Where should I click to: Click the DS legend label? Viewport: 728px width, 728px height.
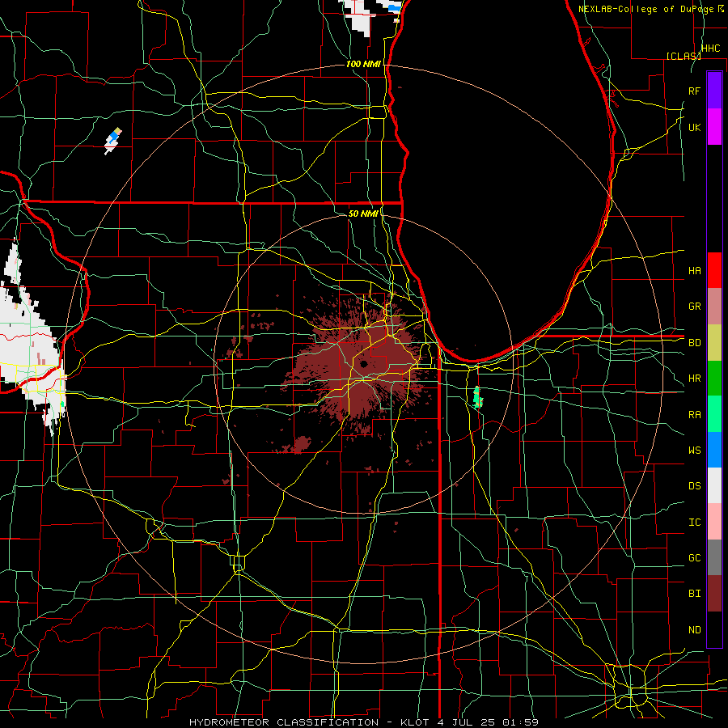694,486
